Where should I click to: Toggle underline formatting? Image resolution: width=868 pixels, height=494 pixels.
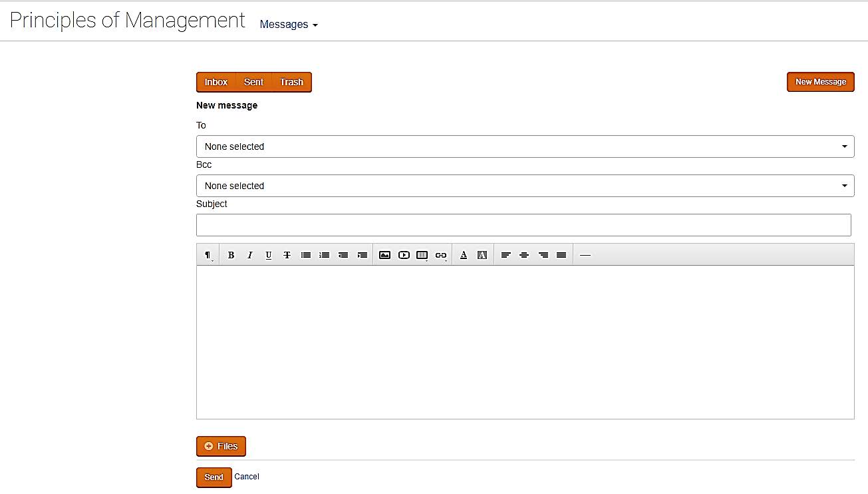click(268, 255)
